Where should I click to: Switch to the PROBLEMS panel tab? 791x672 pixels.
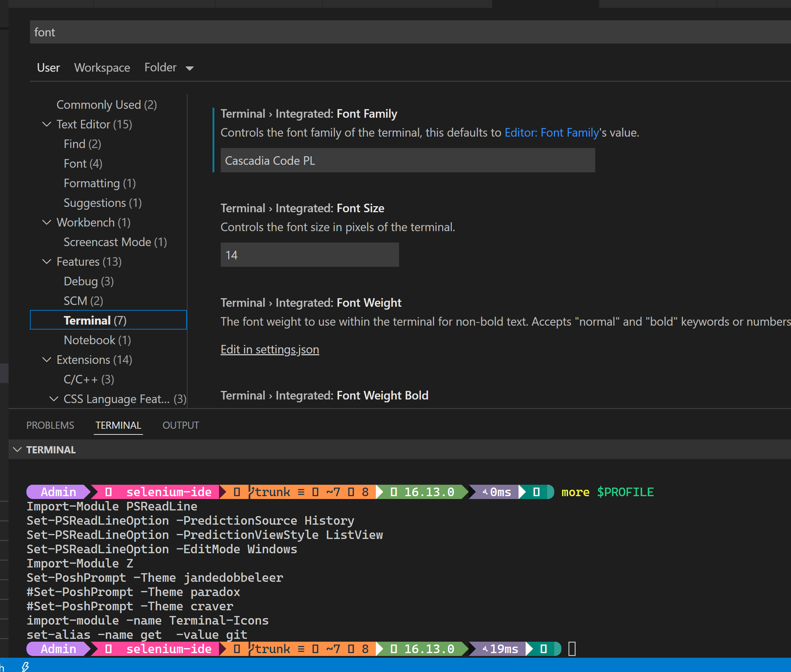tap(50, 425)
